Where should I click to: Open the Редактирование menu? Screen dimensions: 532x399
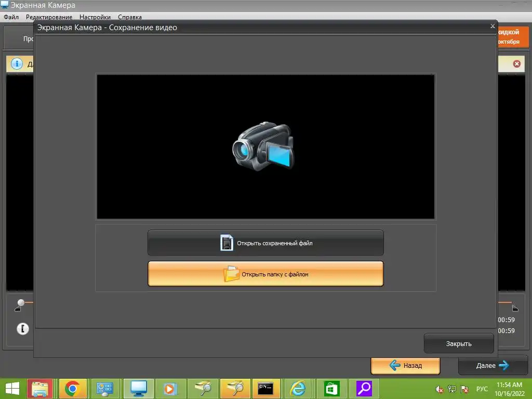pyautogui.click(x=49, y=17)
